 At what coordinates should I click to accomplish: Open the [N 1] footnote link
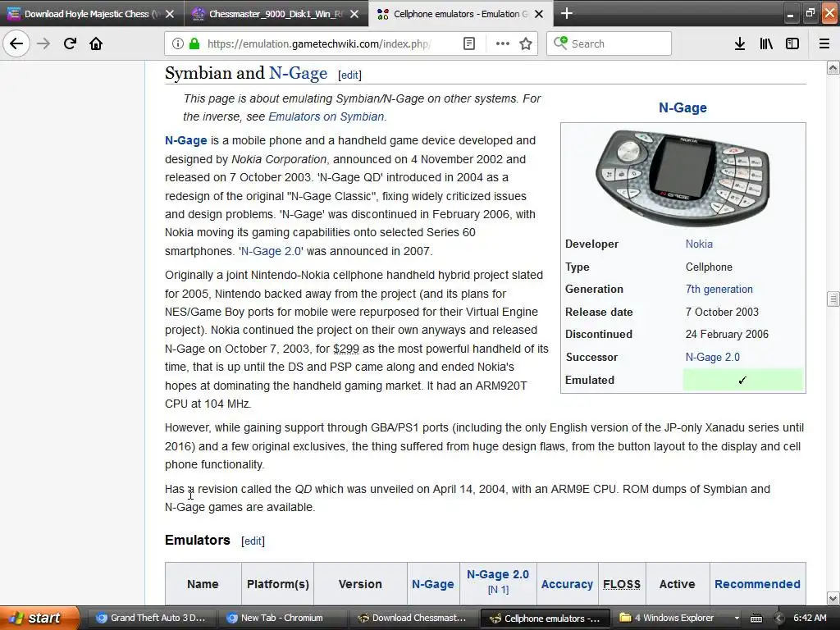click(498, 589)
